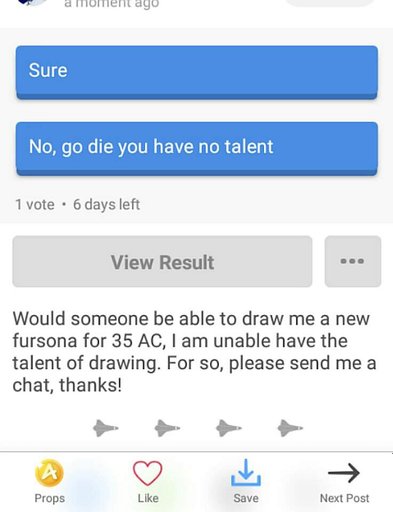Image resolution: width=393 pixels, height=512 pixels.
Task: Open the three-dots more options button
Action: click(x=353, y=261)
